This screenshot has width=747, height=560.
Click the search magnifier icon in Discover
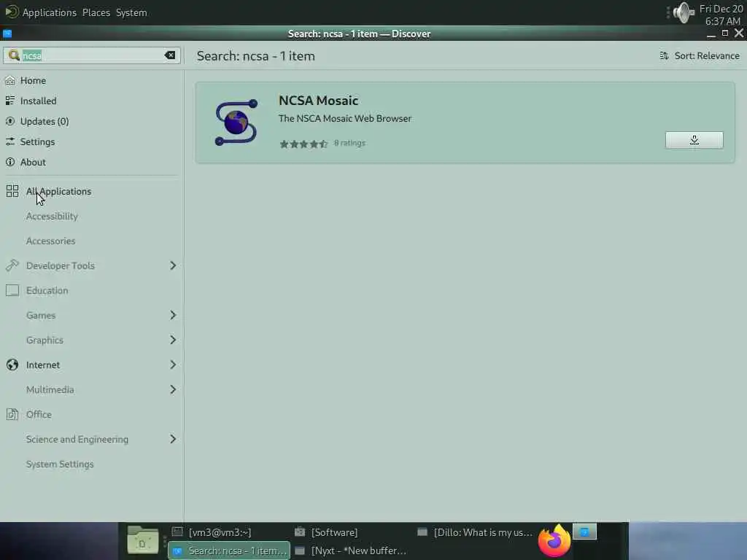coord(14,55)
